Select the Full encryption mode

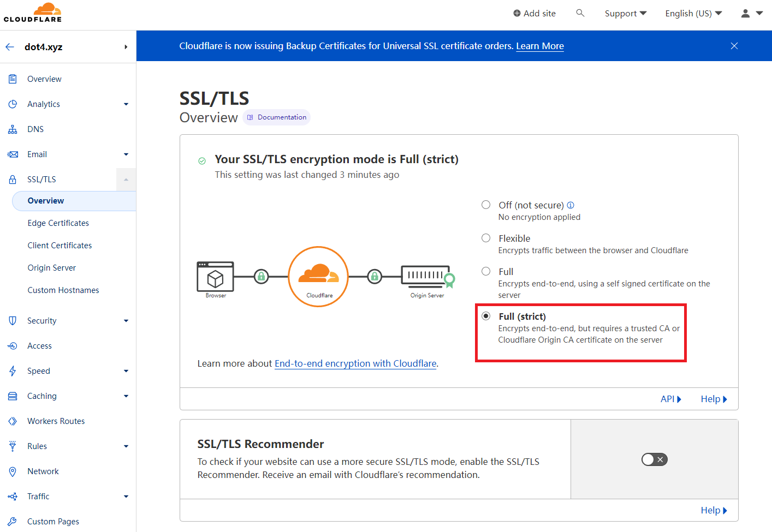[x=486, y=271]
